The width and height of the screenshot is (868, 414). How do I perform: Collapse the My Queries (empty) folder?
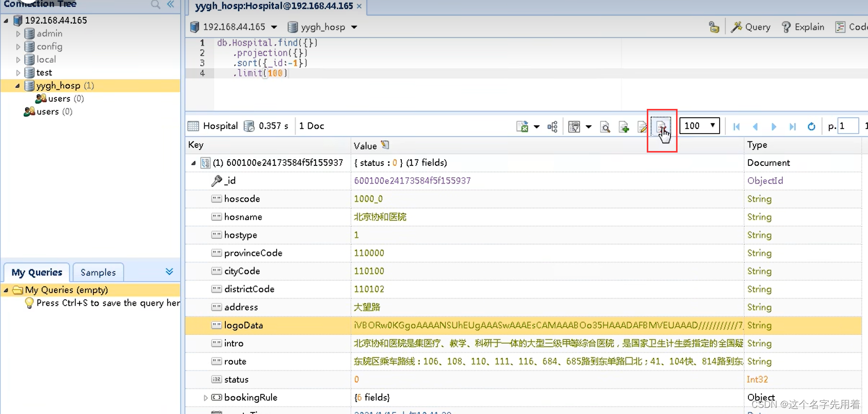tap(6, 290)
